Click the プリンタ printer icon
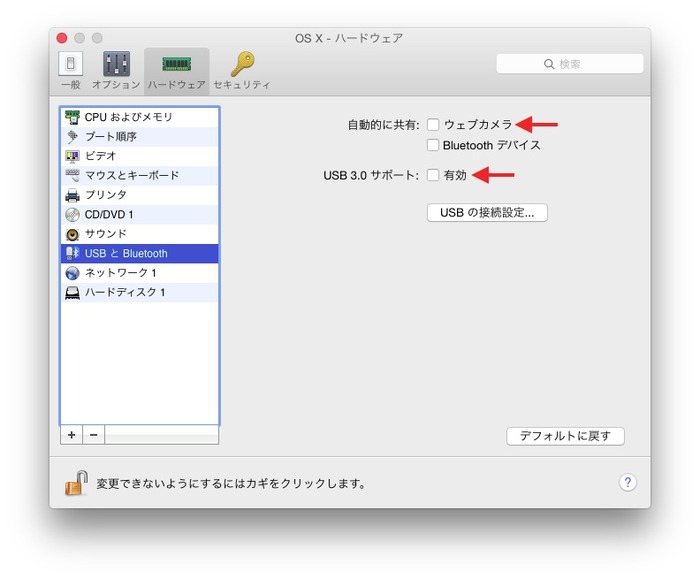The height and width of the screenshot is (579, 700). coord(72,195)
